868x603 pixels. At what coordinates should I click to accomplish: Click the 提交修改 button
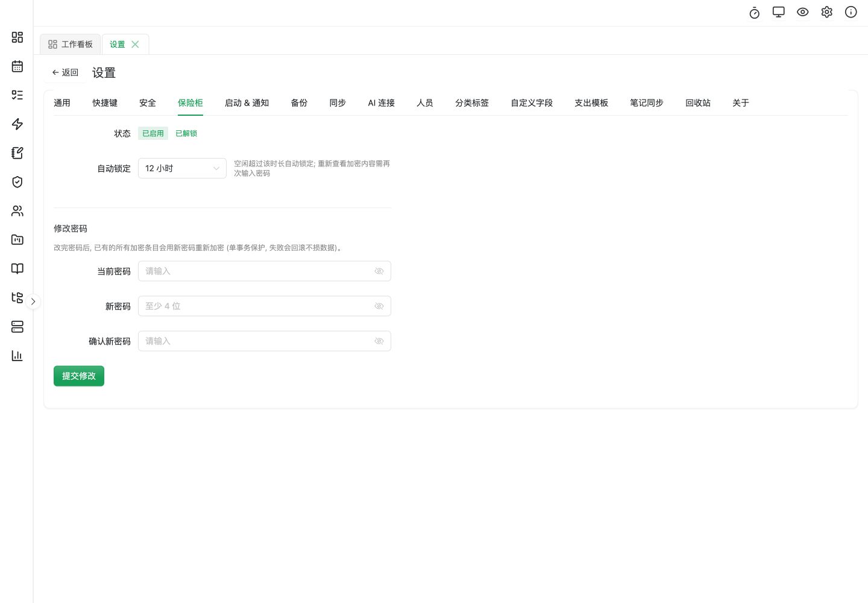pos(79,376)
